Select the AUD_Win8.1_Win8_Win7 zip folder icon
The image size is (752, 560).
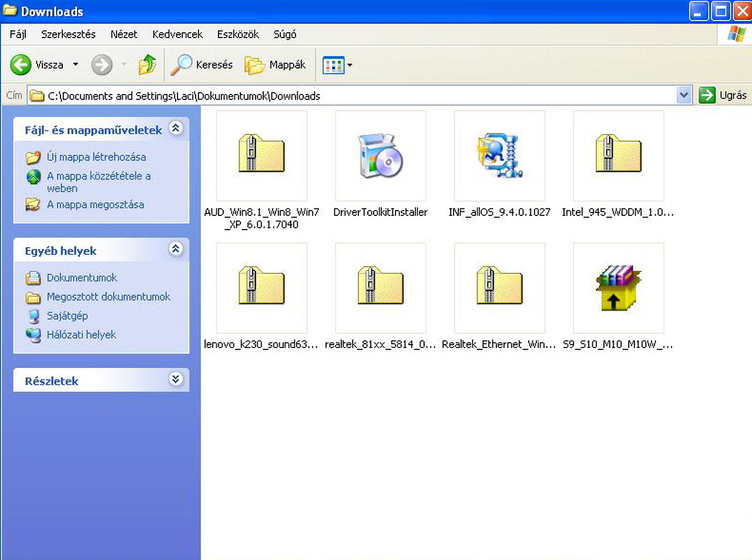point(261,154)
